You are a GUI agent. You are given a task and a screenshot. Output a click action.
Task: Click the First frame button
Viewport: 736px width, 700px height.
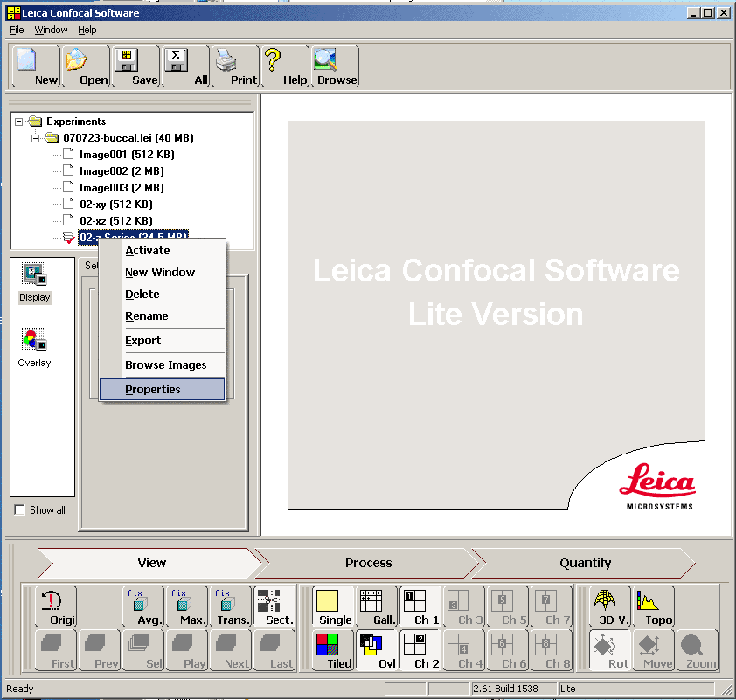(x=55, y=650)
